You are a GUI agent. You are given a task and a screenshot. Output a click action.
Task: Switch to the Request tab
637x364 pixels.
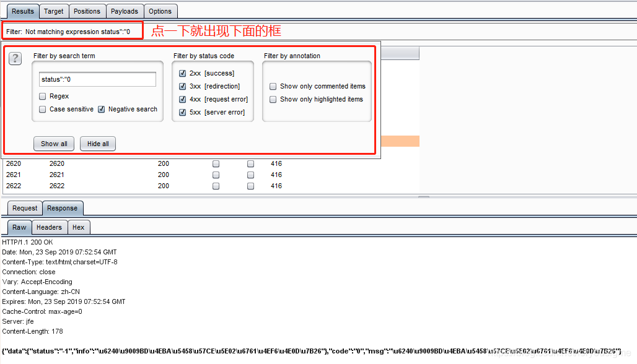point(25,208)
